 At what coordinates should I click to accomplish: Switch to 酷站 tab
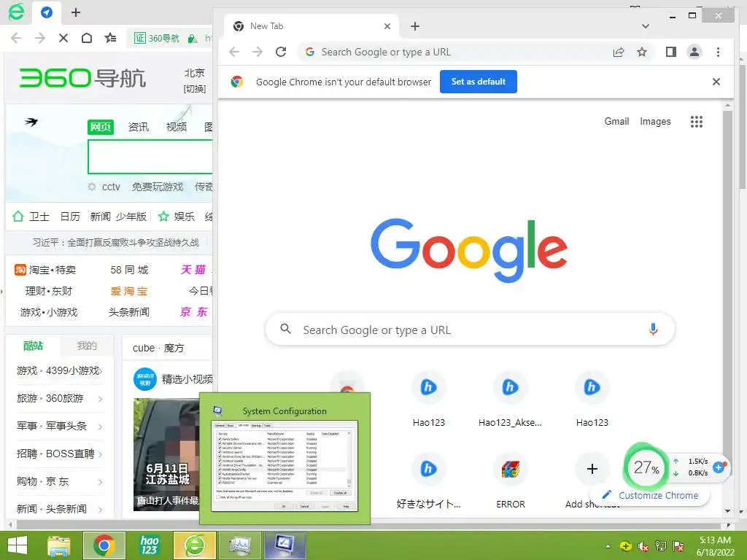[x=33, y=346]
